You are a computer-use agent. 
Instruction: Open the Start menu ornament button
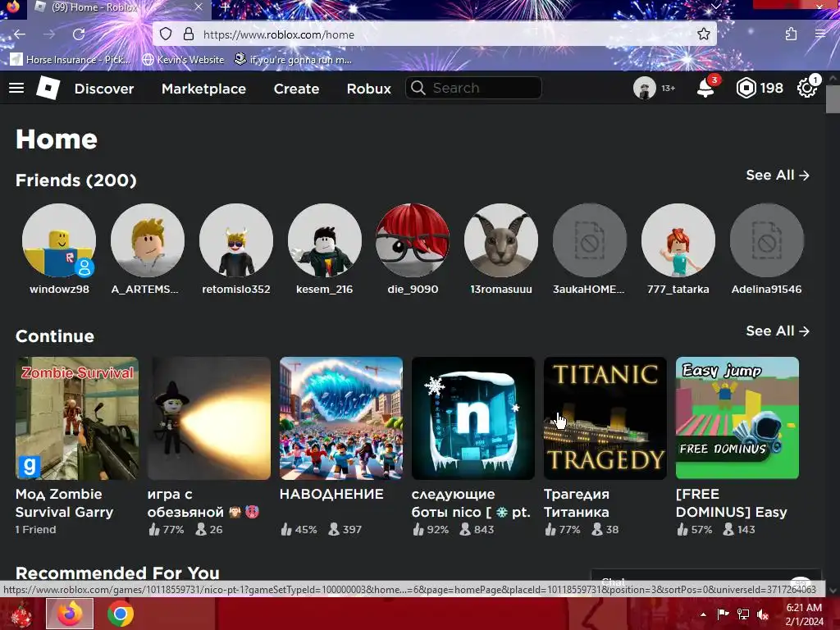pyautogui.click(x=21, y=614)
